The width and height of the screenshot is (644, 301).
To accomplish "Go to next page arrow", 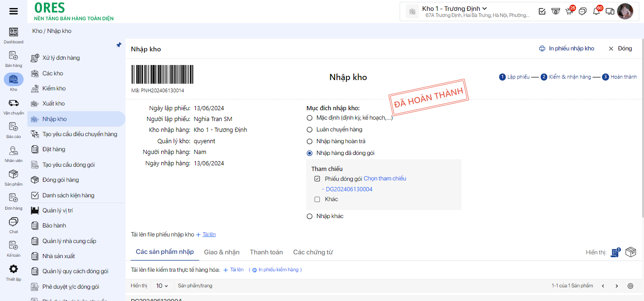I will pyautogui.click(x=617, y=286).
